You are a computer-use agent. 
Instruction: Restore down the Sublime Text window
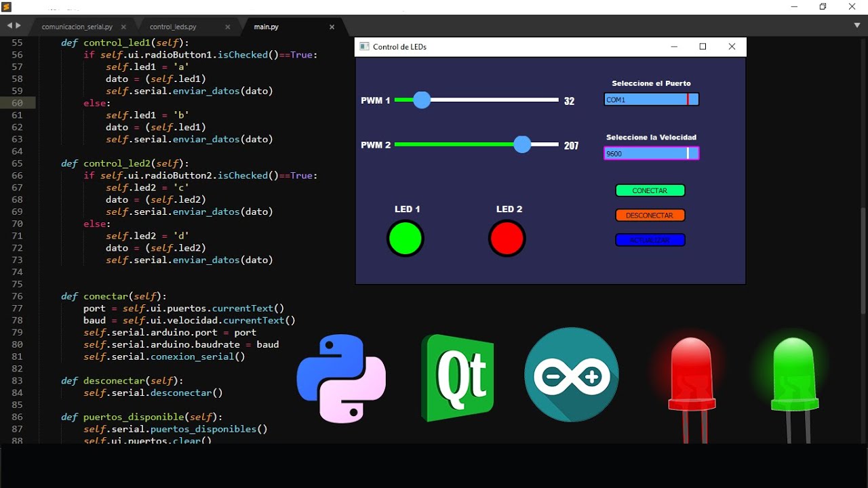click(x=823, y=6)
